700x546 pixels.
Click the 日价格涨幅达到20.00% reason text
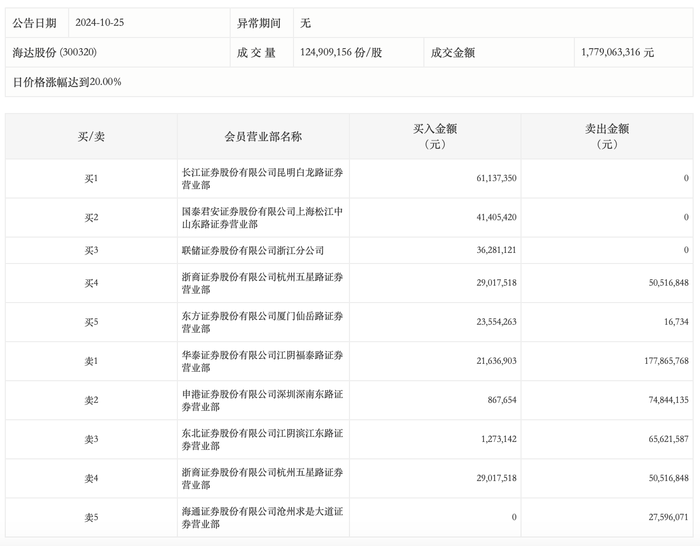click(x=67, y=82)
